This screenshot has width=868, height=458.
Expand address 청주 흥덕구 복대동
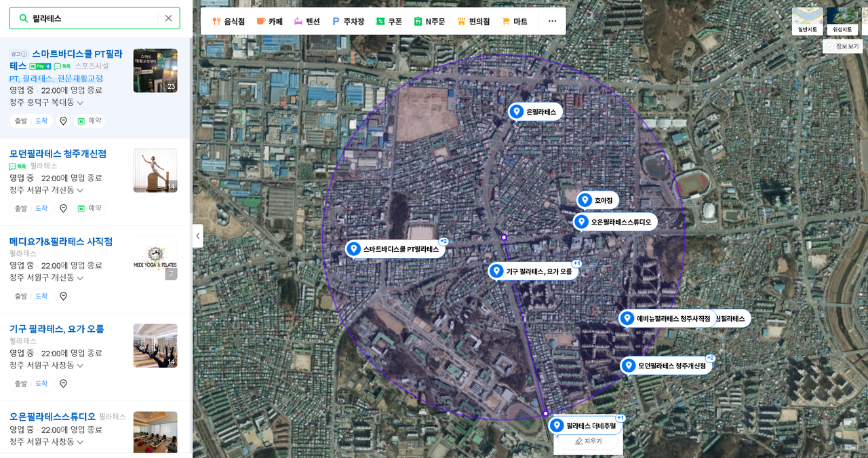pos(46,102)
